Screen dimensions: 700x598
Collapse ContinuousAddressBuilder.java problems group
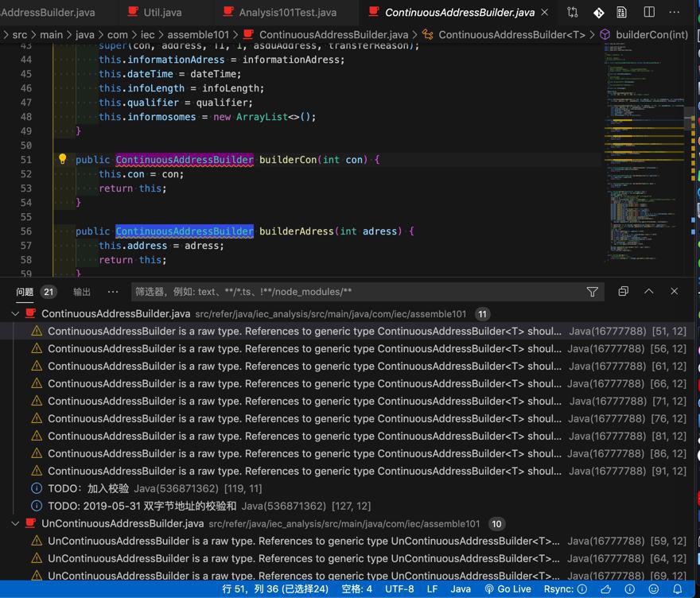[15, 314]
